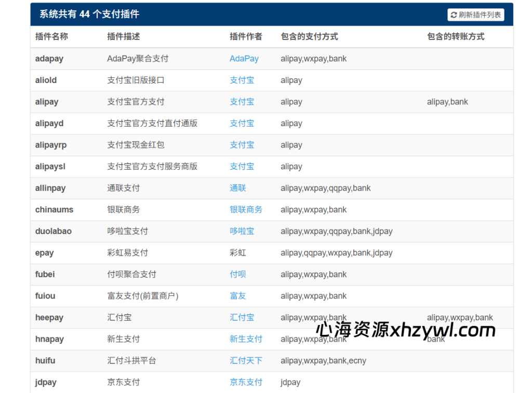The width and height of the screenshot is (532, 393).
Task: Open the AdaPay author link
Action: (244, 59)
